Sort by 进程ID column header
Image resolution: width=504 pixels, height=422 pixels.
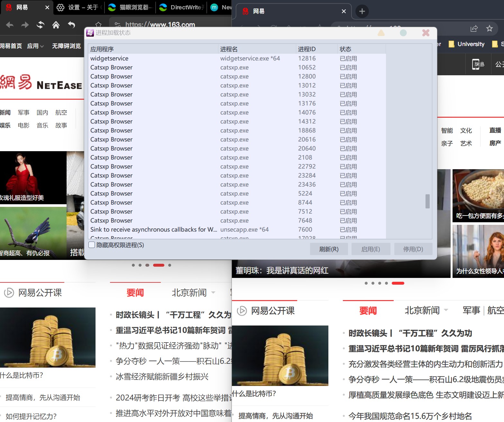pyautogui.click(x=317, y=49)
